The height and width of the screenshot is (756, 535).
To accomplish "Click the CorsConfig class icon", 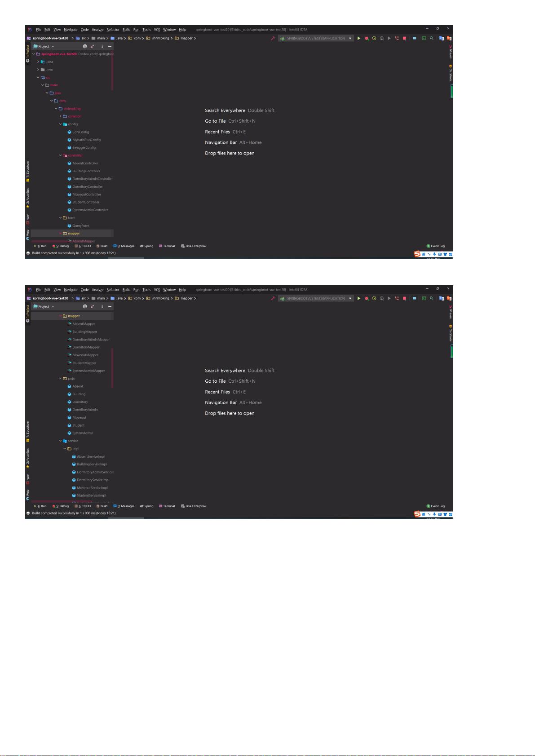I will point(69,132).
